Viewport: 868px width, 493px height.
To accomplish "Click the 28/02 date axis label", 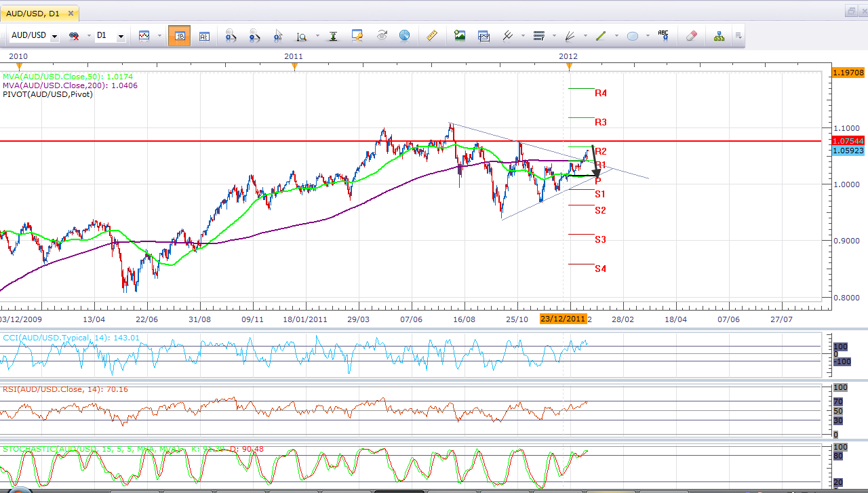I will click(x=623, y=319).
